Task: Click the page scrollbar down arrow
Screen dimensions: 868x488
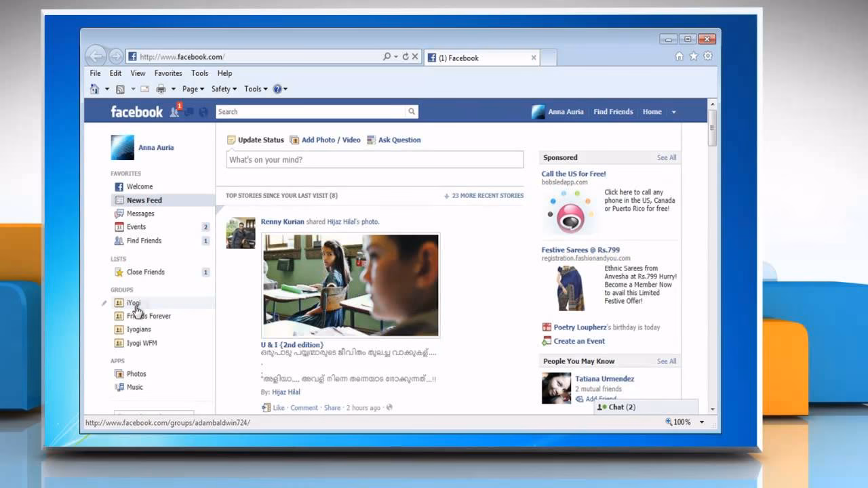Action: [x=712, y=409]
